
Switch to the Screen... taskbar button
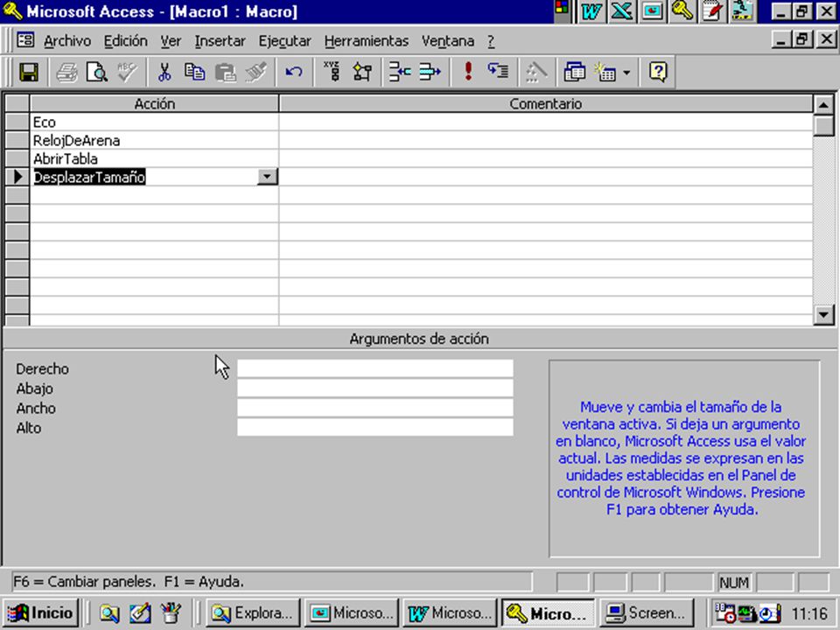[646, 612]
